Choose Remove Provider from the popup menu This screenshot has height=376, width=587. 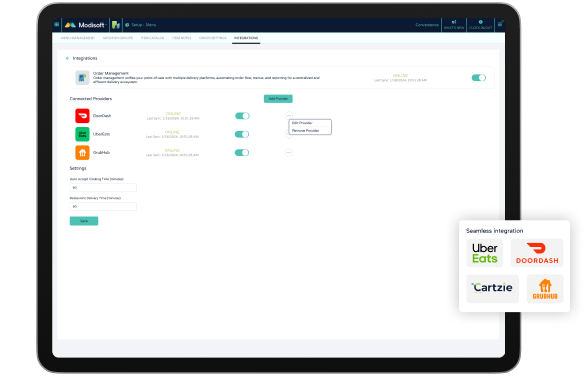pyautogui.click(x=310, y=131)
